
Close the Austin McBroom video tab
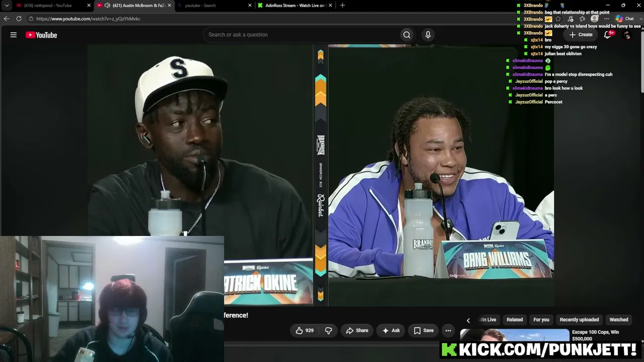coord(170,5)
